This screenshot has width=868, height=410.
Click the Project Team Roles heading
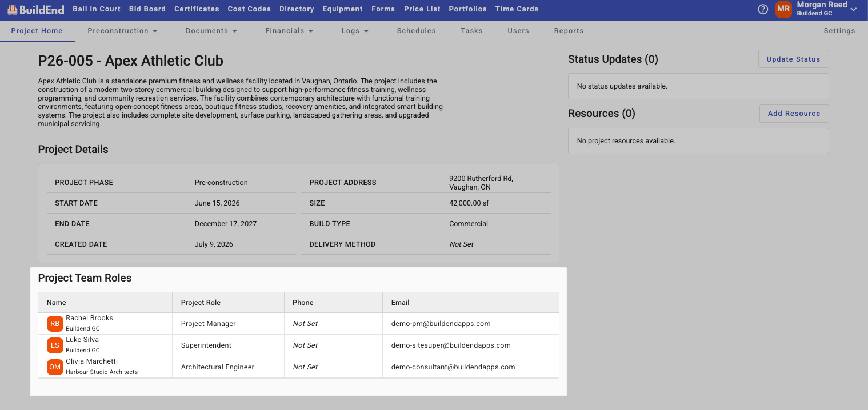tap(85, 278)
